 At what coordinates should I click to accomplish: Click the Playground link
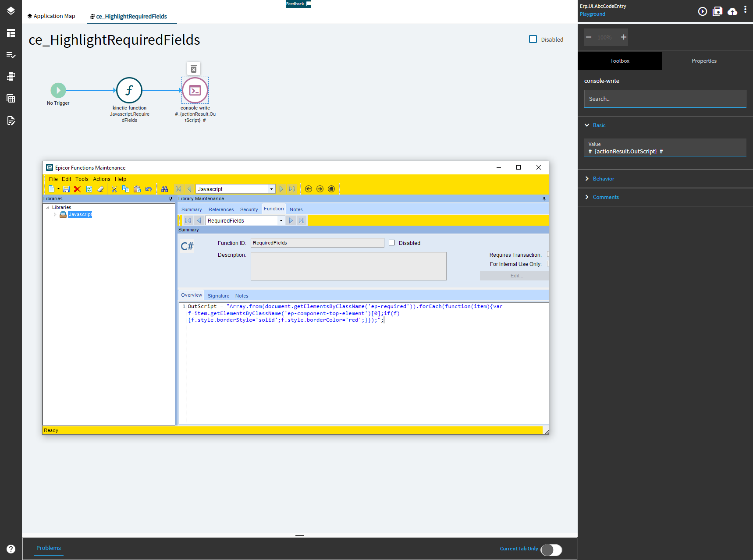[x=592, y=14]
